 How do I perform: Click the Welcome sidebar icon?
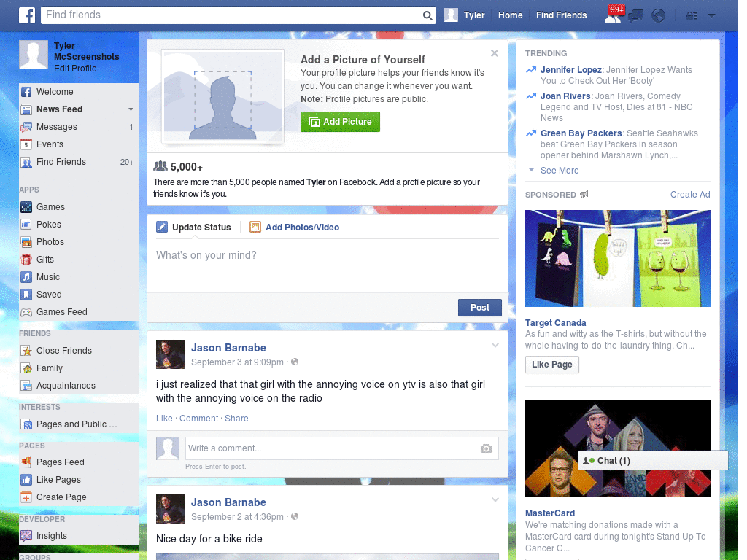pos(26,92)
